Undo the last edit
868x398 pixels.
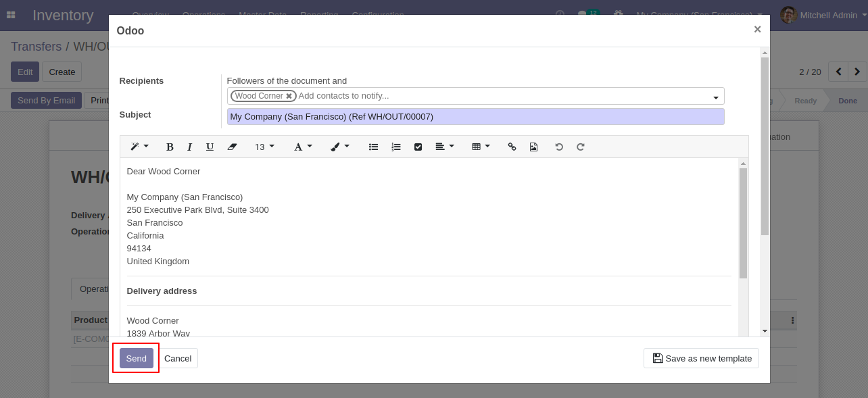pyautogui.click(x=559, y=147)
